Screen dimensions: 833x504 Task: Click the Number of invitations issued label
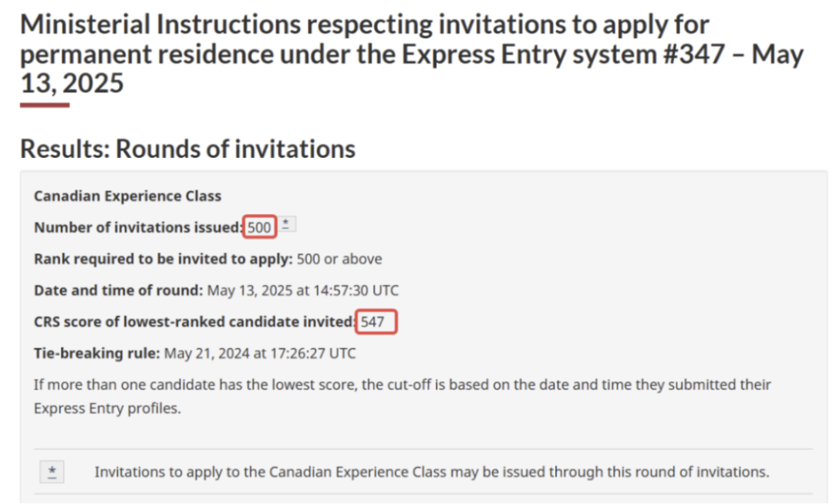click(138, 227)
